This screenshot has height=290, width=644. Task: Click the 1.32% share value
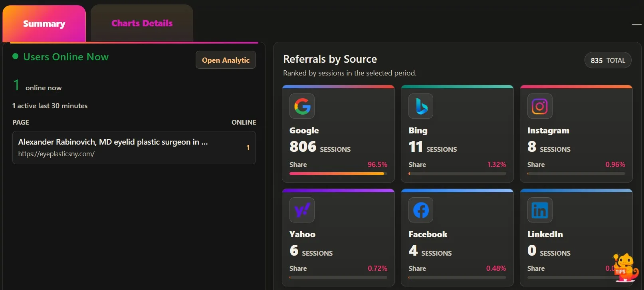point(496,165)
